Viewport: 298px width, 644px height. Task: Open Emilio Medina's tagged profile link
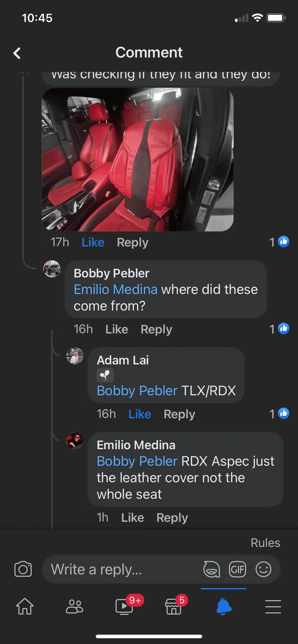116,289
